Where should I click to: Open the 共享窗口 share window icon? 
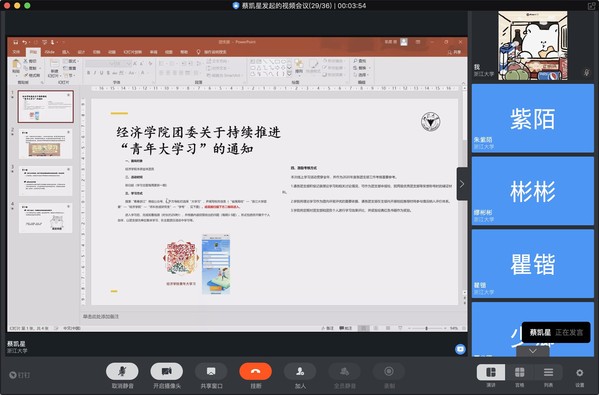click(x=211, y=371)
